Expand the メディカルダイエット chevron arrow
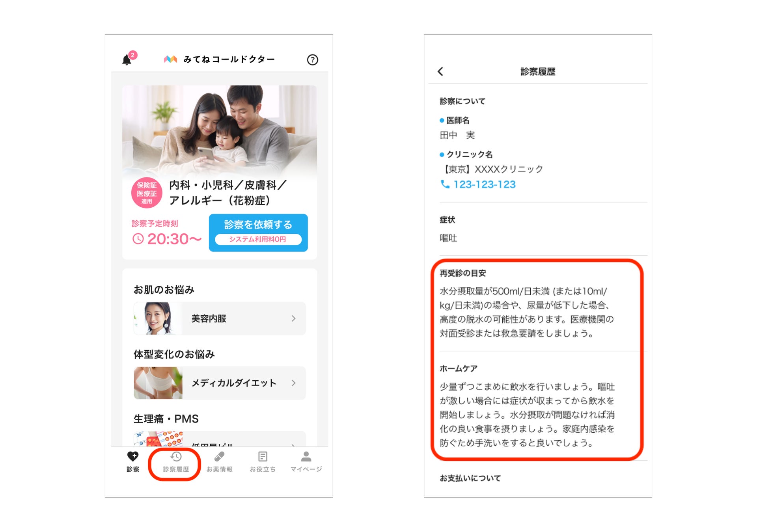757x532 pixels. tap(293, 383)
